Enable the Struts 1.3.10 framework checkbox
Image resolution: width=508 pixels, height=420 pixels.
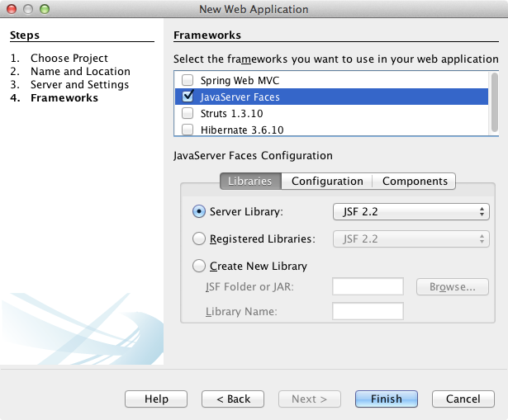click(188, 113)
